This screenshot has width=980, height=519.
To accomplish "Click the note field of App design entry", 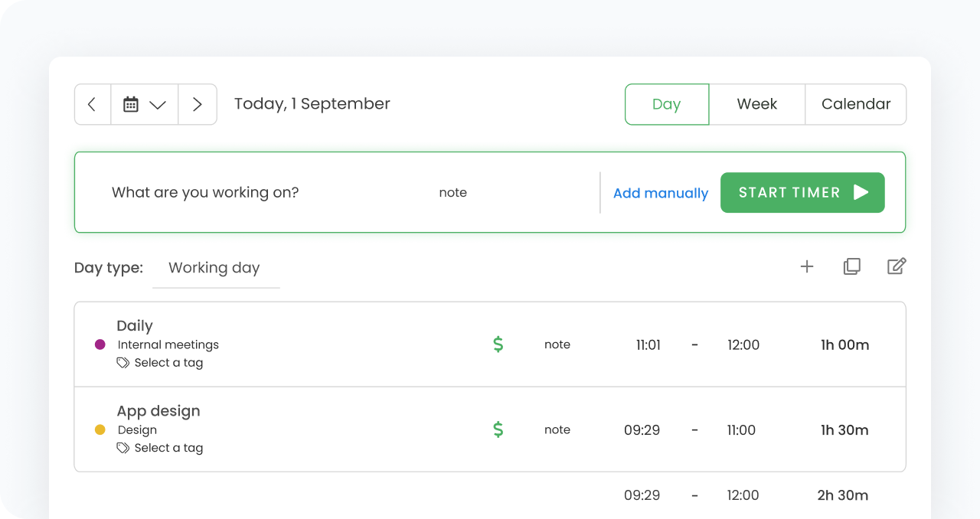I will click(557, 429).
